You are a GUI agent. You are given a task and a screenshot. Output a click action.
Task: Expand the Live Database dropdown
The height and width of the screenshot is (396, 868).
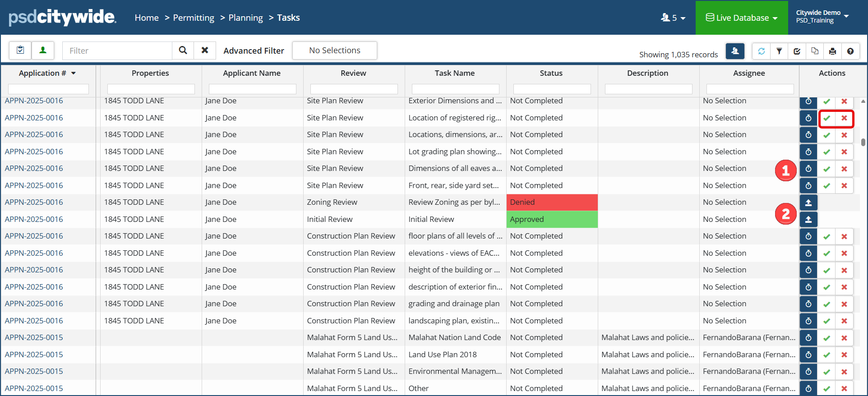742,18
